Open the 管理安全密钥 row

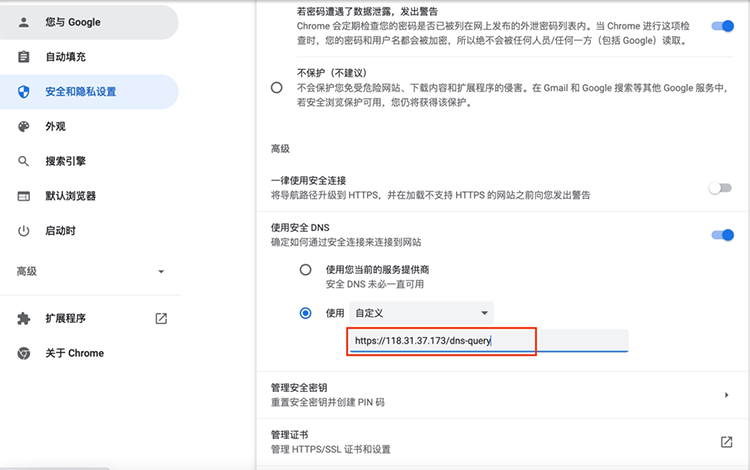[503, 395]
